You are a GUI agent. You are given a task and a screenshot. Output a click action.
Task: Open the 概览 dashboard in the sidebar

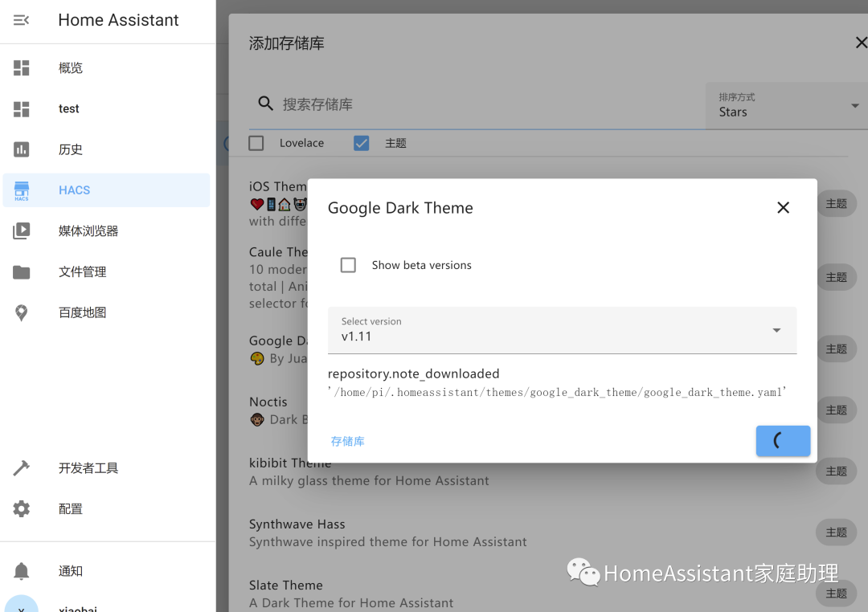click(106, 68)
